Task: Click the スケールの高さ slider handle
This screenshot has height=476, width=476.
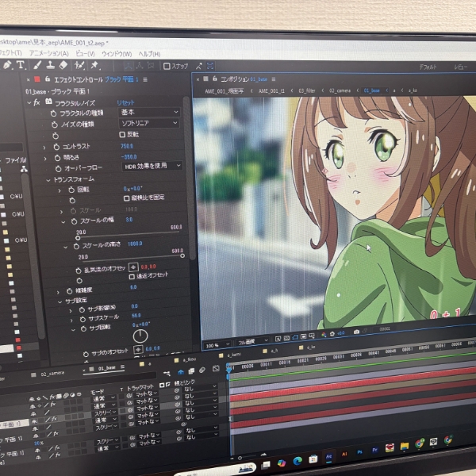Action: [182, 255]
